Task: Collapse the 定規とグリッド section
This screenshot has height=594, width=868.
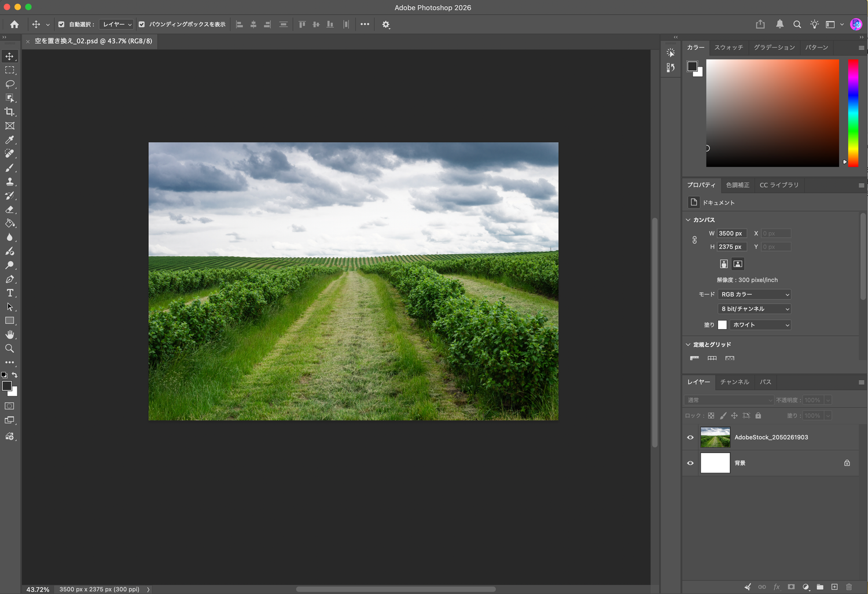Action: (688, 344)
